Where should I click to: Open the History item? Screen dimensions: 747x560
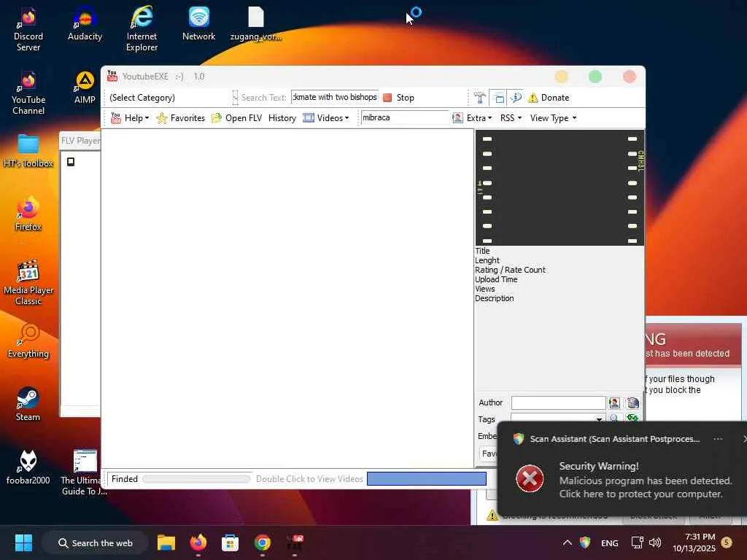pyautogui.click(x=282, y=117)
